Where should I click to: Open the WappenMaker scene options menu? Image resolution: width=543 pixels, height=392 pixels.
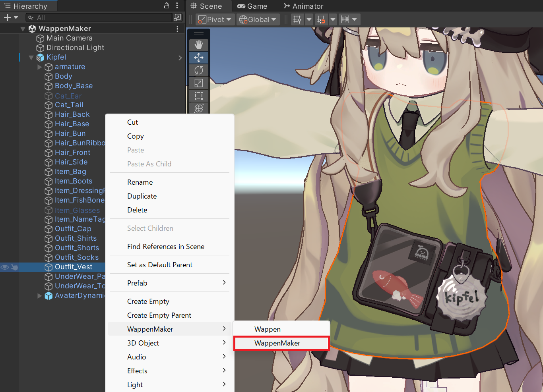177,29
